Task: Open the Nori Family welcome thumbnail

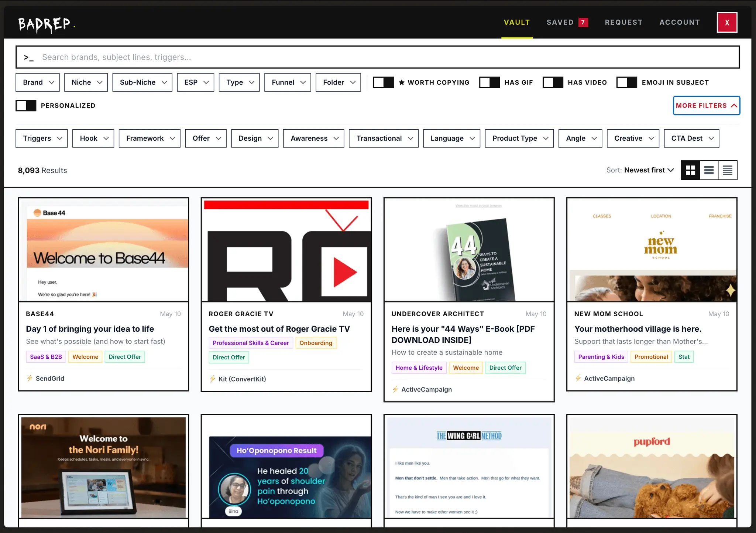Action: [103, 467]
